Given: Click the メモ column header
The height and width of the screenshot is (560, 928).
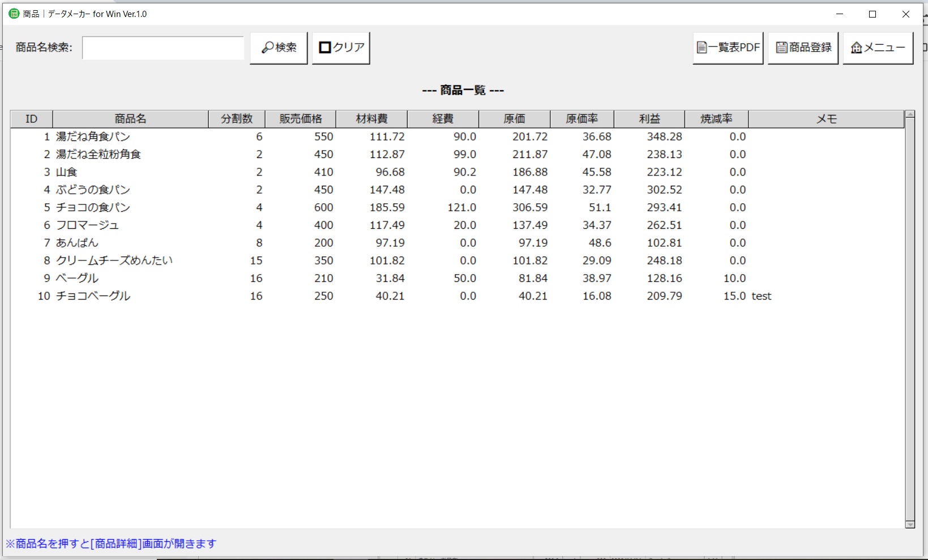Looking at the screenshot, I should [x=826, y=119].
